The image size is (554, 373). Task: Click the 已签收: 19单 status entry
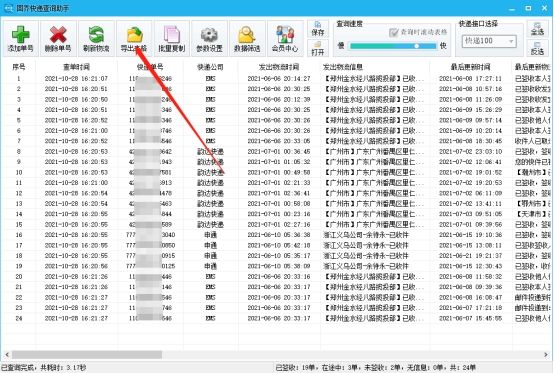point(296,368)
